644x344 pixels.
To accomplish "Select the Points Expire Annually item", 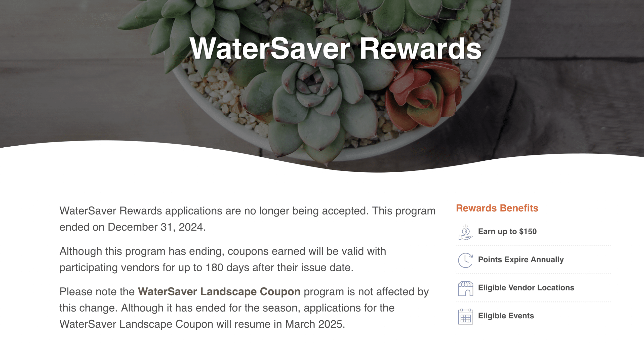I will [521, 260].
